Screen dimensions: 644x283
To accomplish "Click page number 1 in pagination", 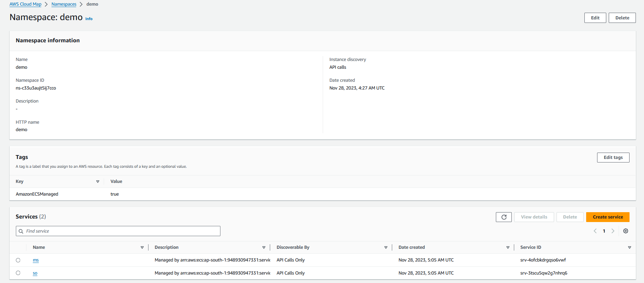I will click(604, 231).
